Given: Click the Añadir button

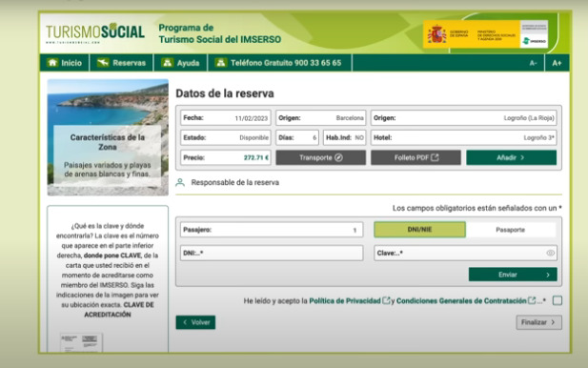Looking at the screenshot, I should point(512,157).
